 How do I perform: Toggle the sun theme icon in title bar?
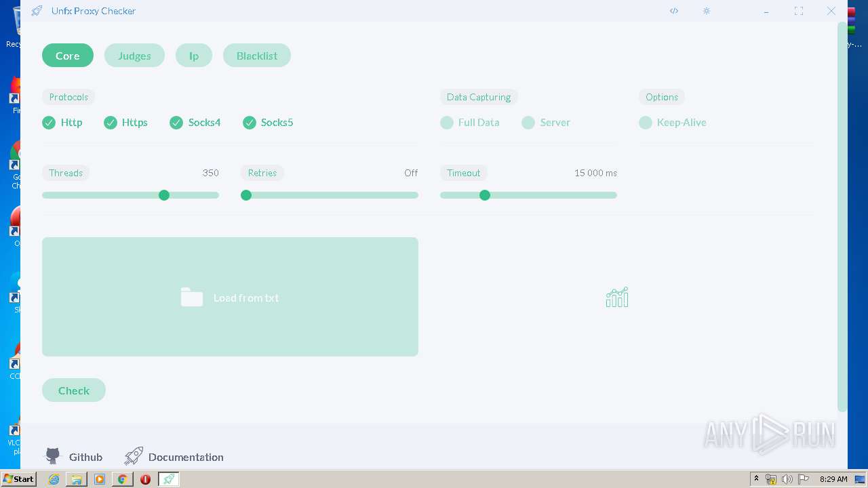(x=707, y=11)
